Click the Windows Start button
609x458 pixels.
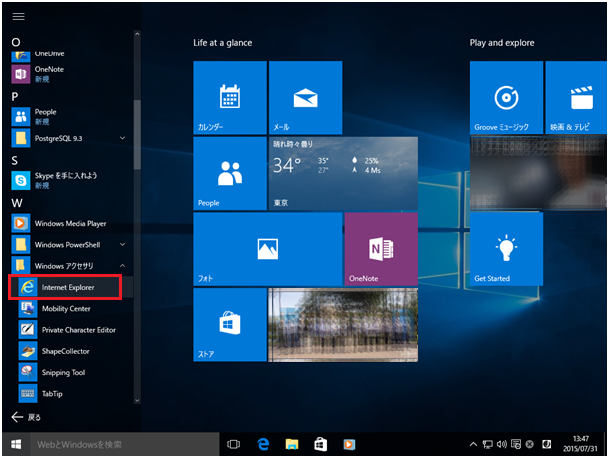pos(16,444)
